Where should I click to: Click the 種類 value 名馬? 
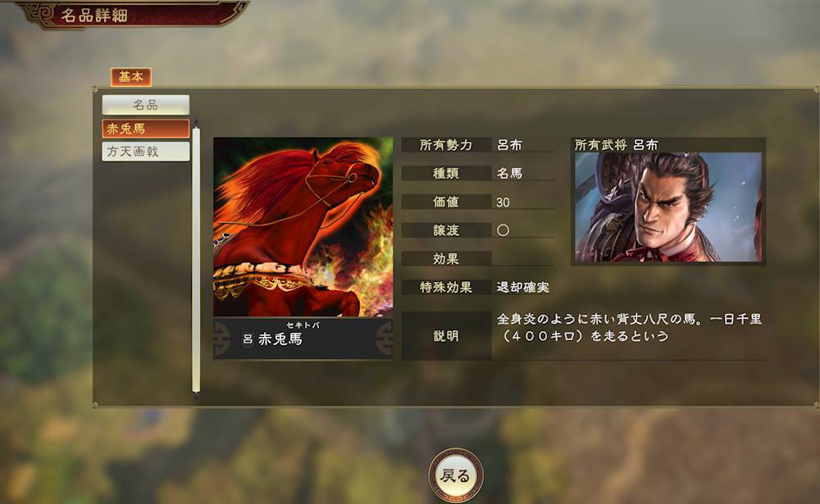click(x=509, y=173)
